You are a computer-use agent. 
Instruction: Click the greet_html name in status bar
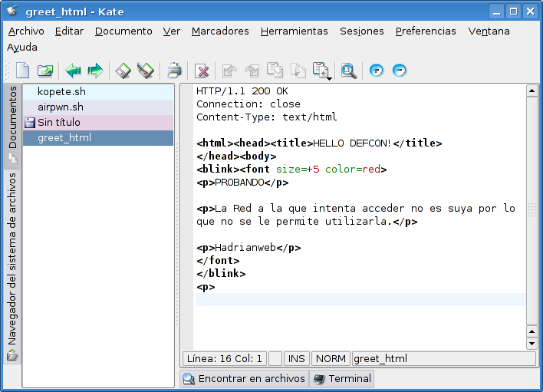[x=443, y=359]
